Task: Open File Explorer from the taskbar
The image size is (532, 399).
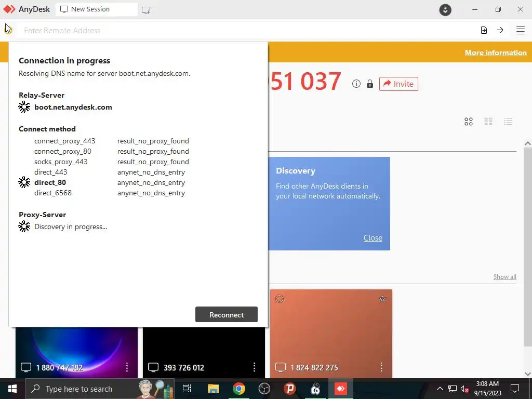Action: [214, 389]
